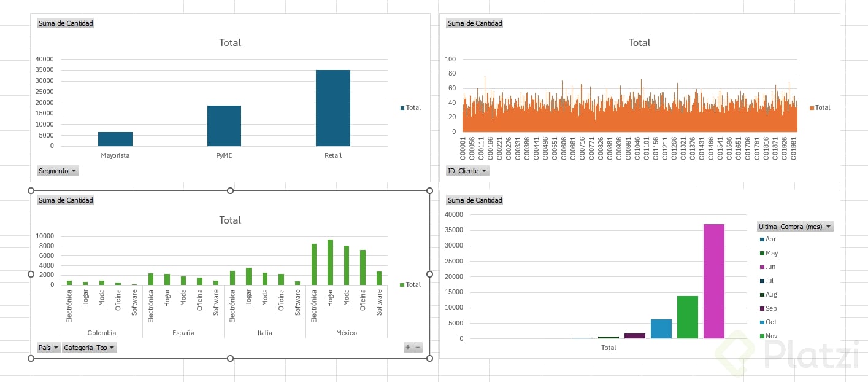Viewport: 868px width, 382px height.
Task: Click the Total axis label under Ultima_Compra bars
Action: (x=609, y=348)
